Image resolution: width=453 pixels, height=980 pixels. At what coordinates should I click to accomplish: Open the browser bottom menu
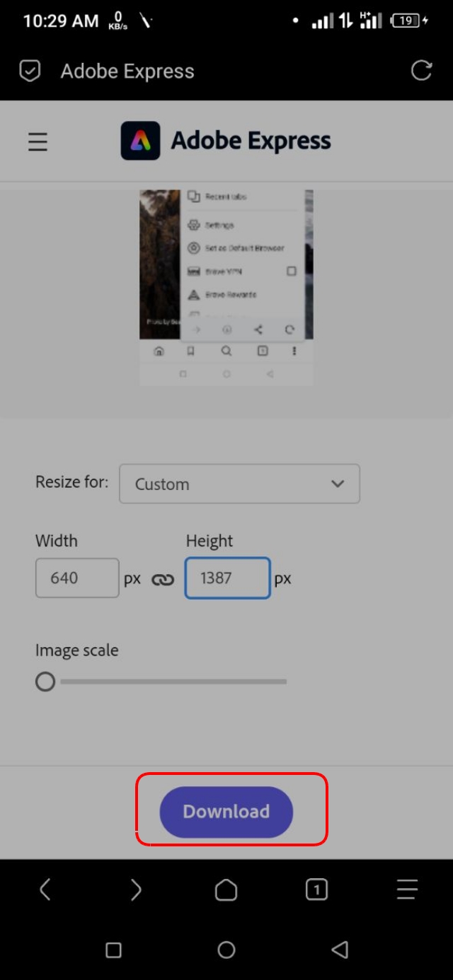[407, 889]
